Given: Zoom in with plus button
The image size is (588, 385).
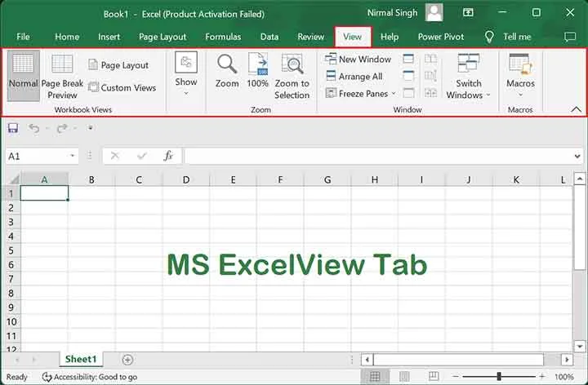Looking at the screenshot, I should click(x=542, y=376).
